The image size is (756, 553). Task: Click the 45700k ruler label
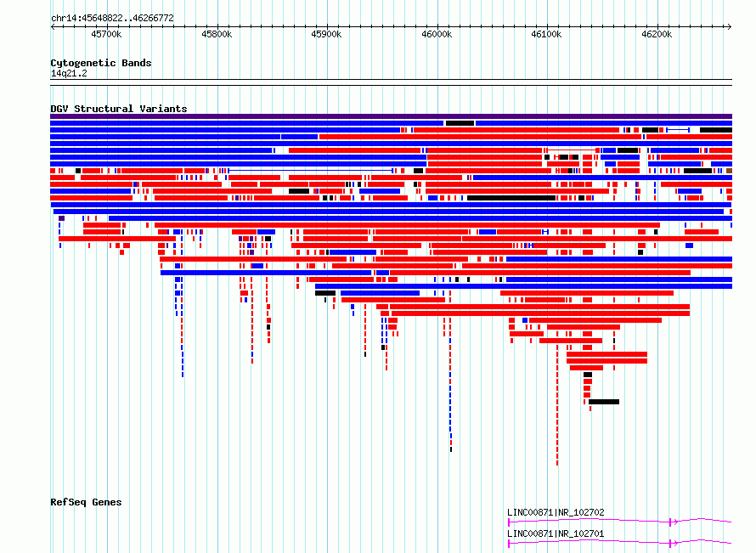click(x=106, y=34)
